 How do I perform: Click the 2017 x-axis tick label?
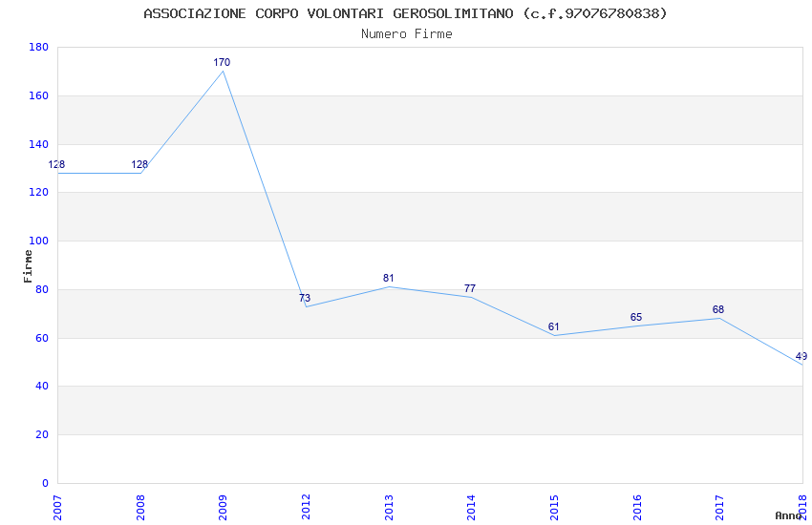[x=719, y=508]
